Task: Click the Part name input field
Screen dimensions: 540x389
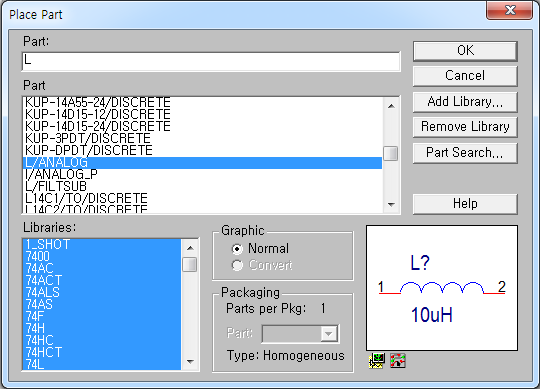Action: coord(211,61)
